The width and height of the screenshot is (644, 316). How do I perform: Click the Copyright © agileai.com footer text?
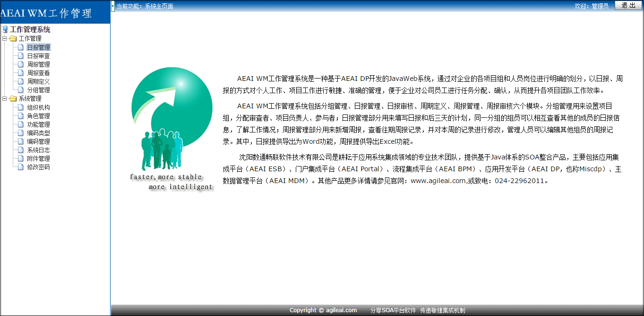323,310
